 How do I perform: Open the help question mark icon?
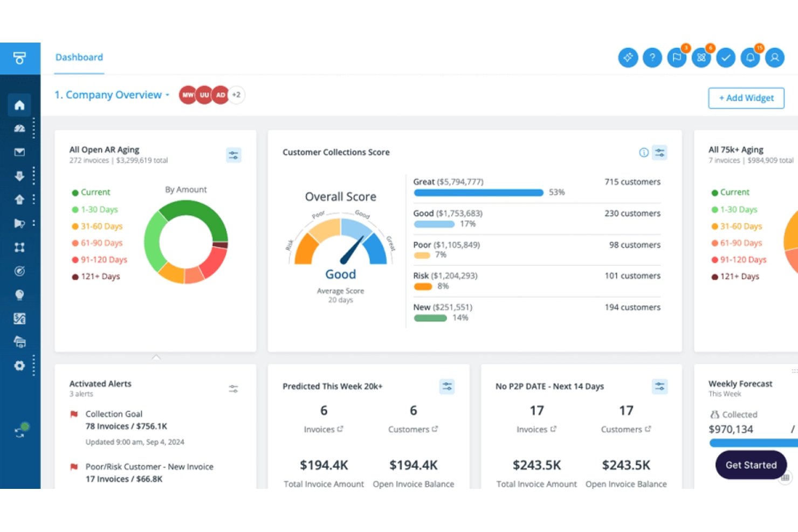point(652,58)
